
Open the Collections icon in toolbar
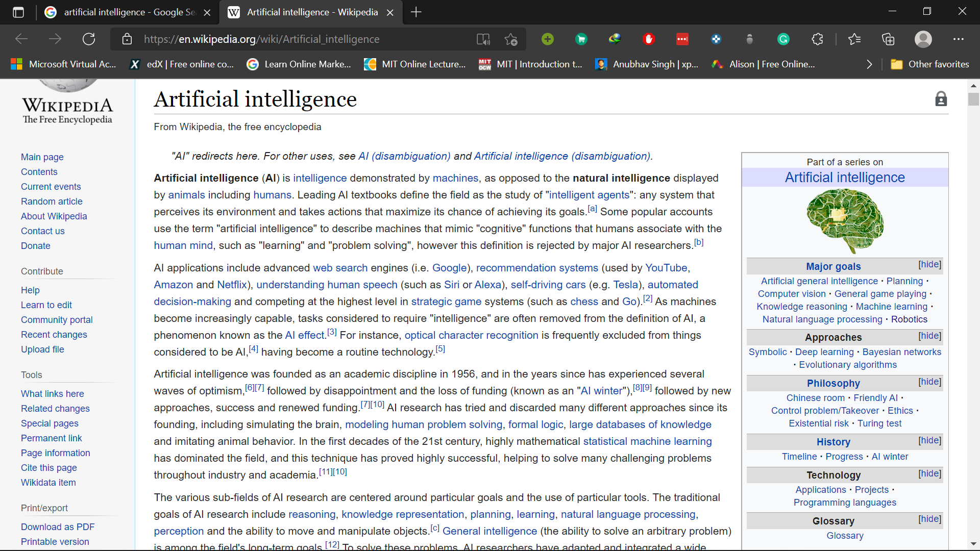pos(888,39)
